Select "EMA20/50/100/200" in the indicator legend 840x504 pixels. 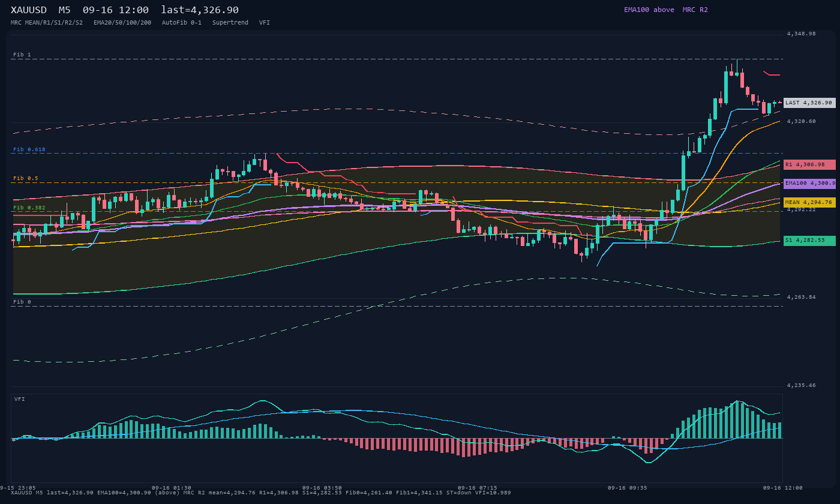point(122,23)
